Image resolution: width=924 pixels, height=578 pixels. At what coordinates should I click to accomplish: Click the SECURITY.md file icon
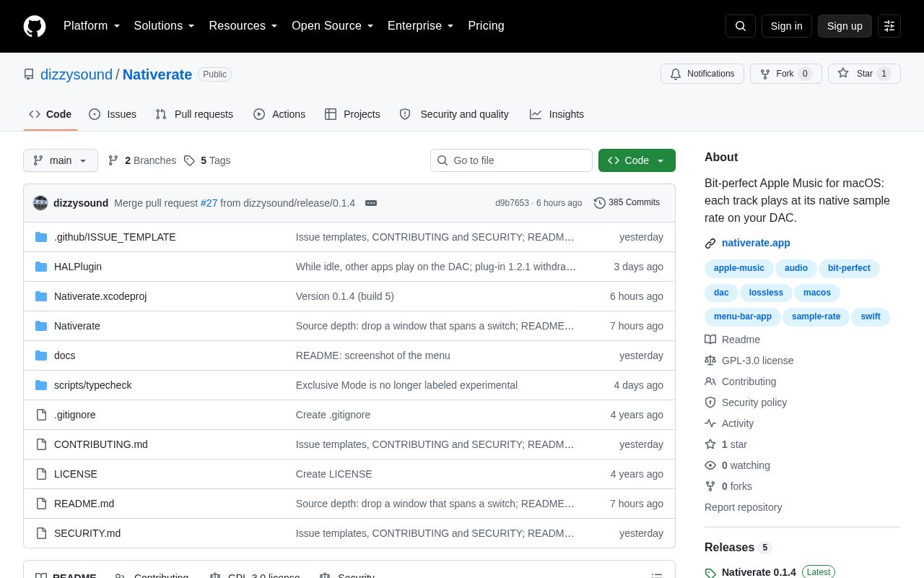coord(41,533)
